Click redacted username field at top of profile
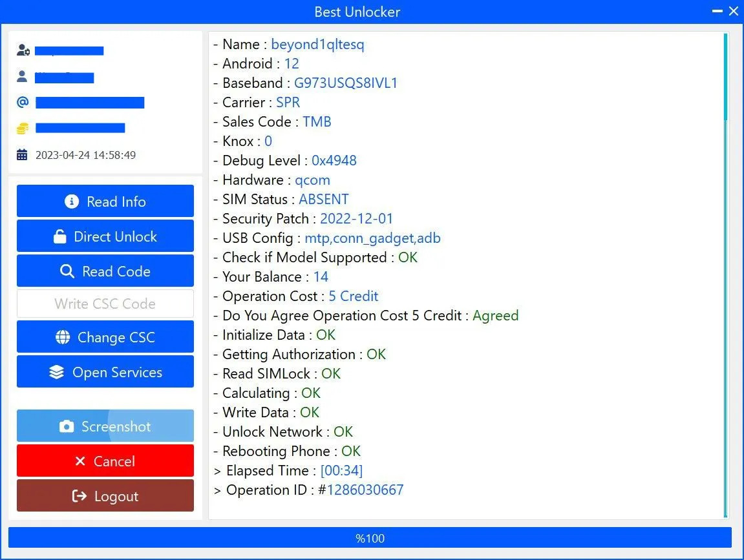Screen dimensions: 744x560 click(x=69, y=51)
